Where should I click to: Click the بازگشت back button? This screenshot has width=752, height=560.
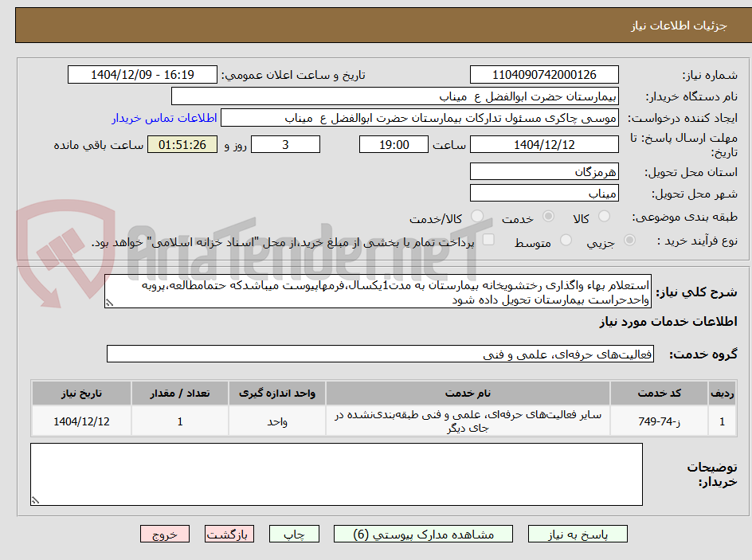point(229,534)
